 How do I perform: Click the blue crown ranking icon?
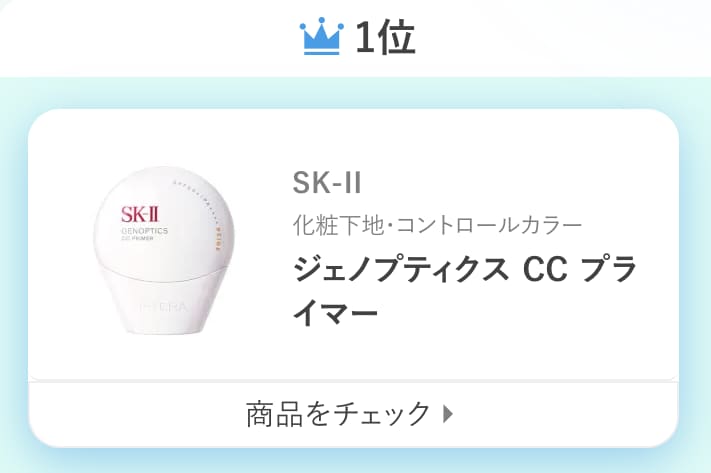click(x=321, y=36)
